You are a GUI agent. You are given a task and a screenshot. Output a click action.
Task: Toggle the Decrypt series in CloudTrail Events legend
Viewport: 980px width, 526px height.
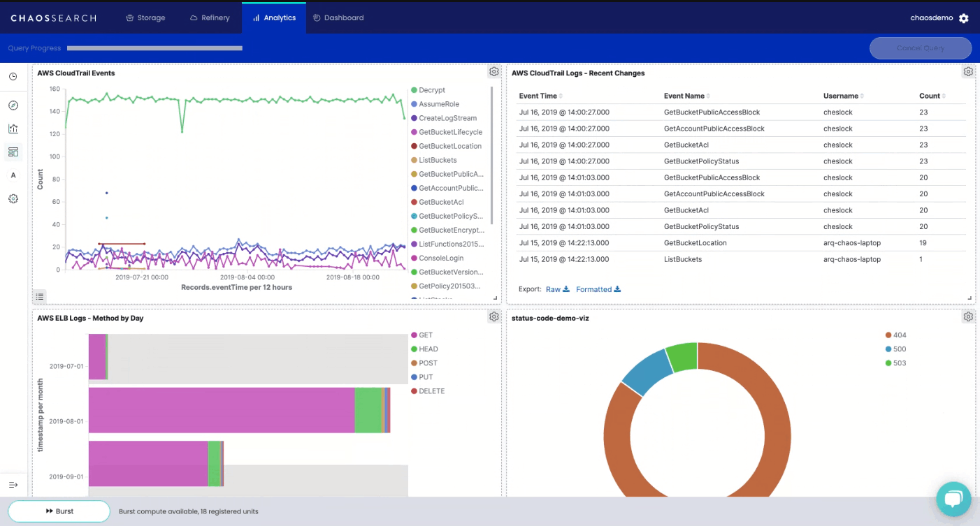[429, 89]
